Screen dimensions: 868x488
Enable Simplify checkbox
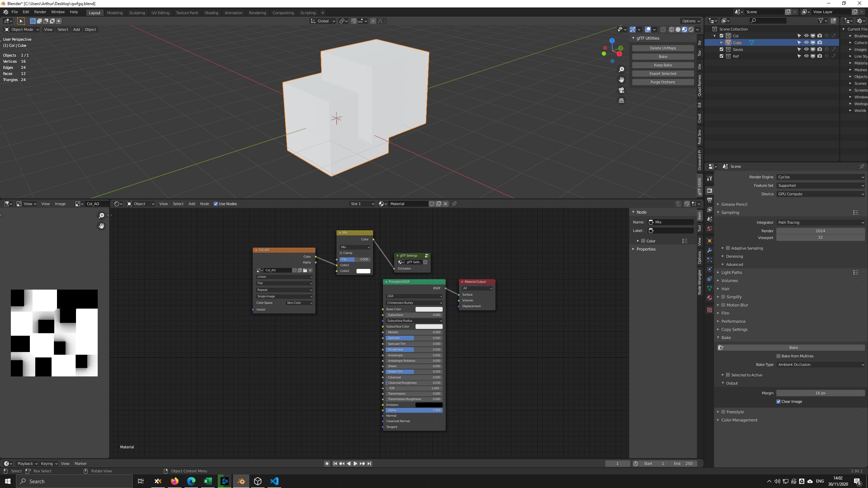point(723,297)
